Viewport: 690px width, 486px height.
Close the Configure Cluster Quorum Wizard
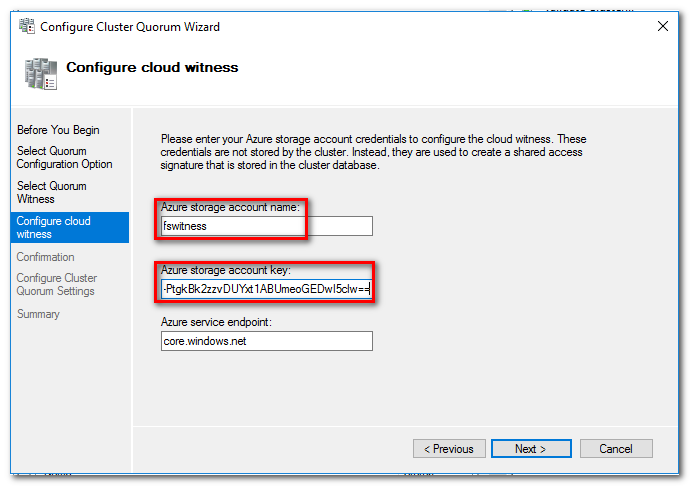(x=663, y=26)
